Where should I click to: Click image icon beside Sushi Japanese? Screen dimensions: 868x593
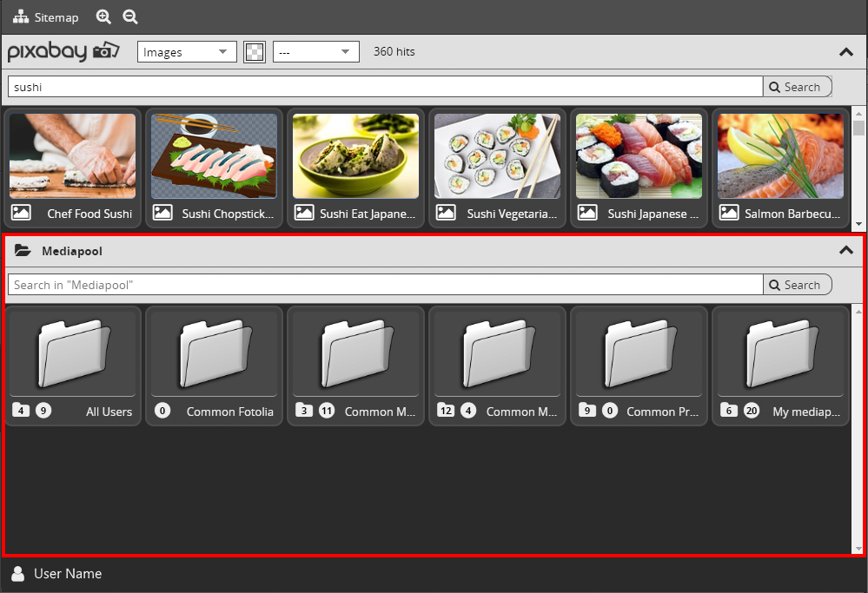[x=588, y=213]
